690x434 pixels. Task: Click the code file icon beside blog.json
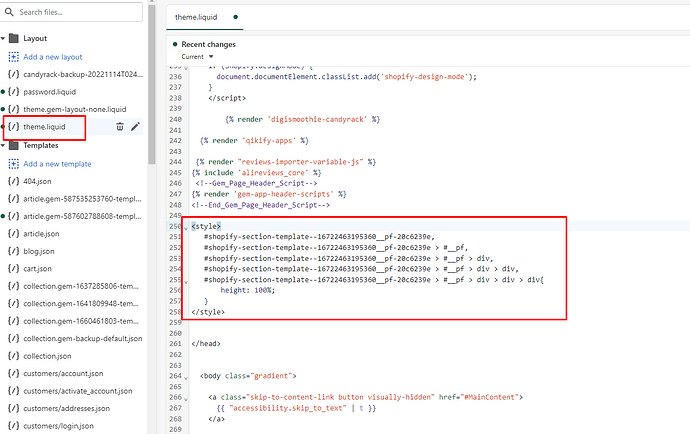coord(14,251)
